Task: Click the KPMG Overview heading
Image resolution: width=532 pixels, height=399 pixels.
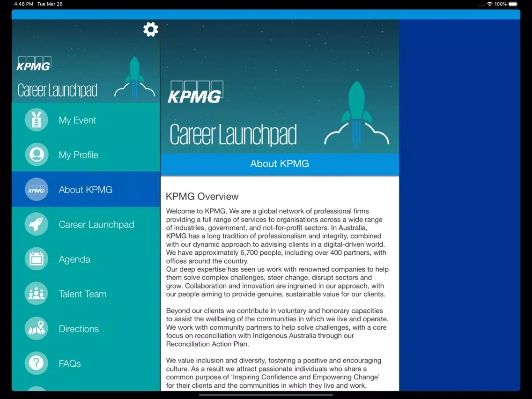Action: (x=202, y=196)
